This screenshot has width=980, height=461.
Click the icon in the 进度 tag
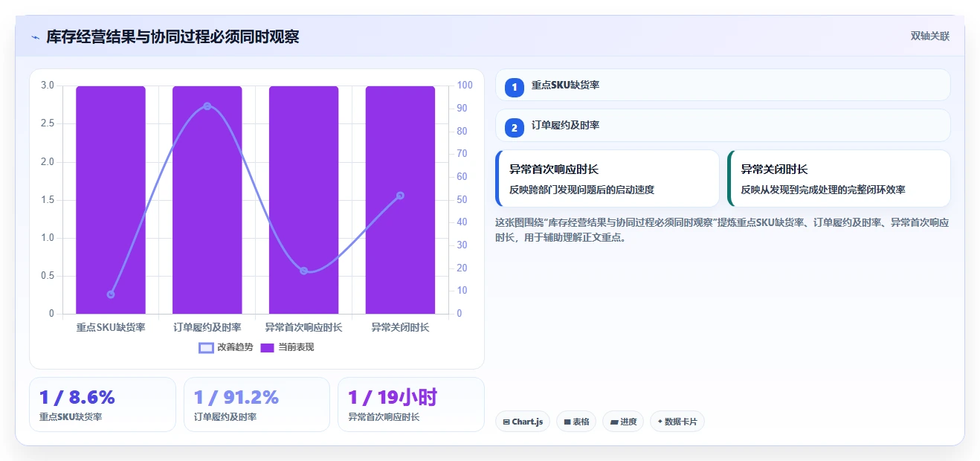tap(614, 422)
